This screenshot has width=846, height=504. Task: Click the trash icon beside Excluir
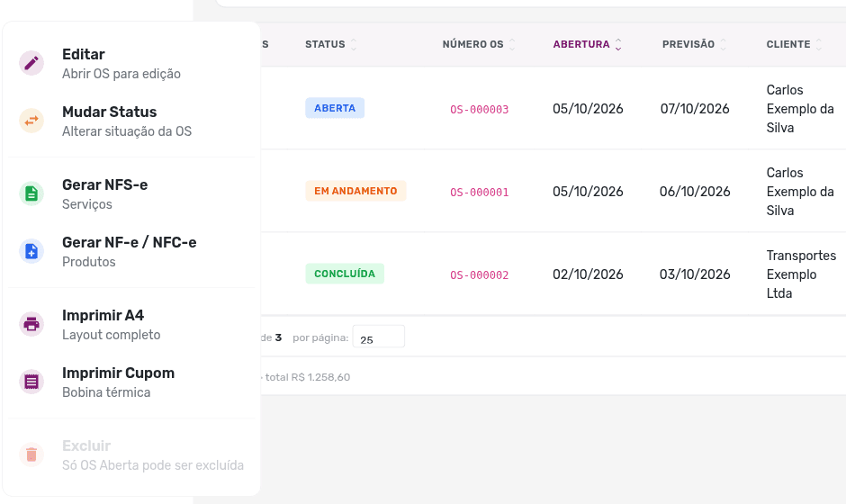pyautogui.click(x=31, y=454)
